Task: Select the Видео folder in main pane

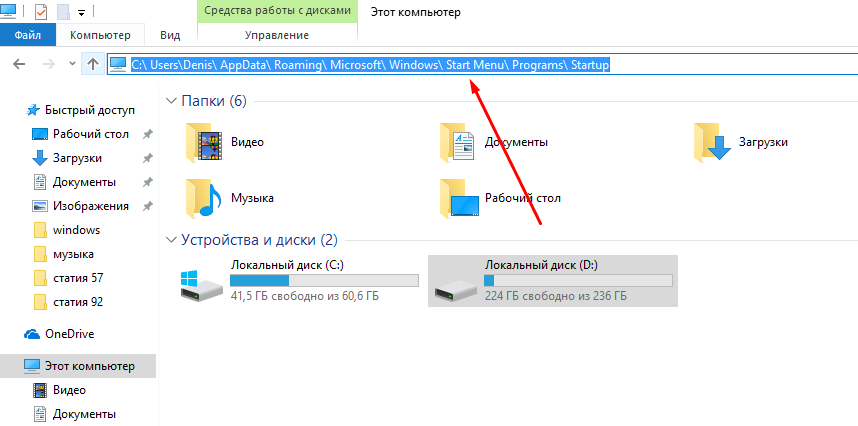Action: coord(225,142)
